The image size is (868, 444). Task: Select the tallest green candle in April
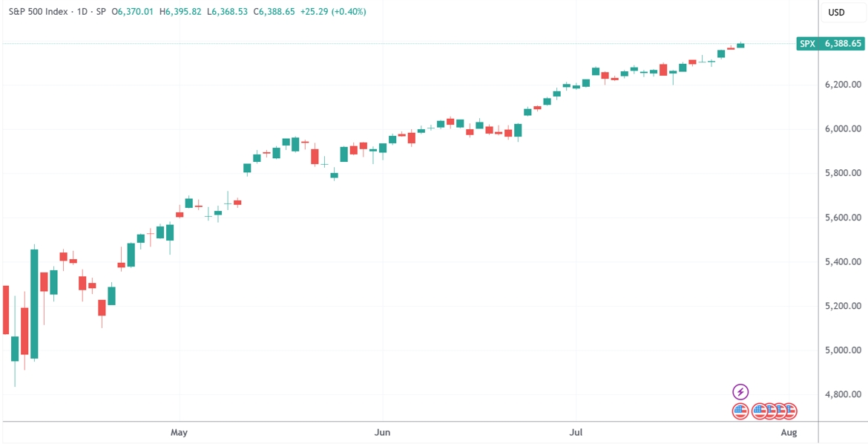click(34, 304)
